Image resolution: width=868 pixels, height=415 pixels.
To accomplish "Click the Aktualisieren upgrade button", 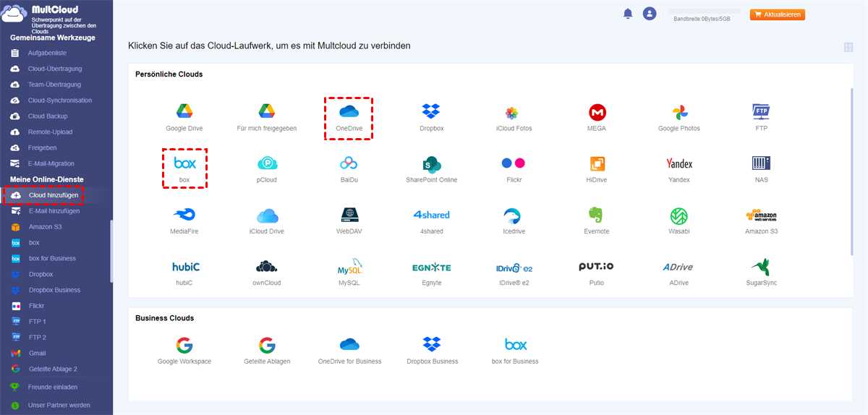I will [778, 14].
